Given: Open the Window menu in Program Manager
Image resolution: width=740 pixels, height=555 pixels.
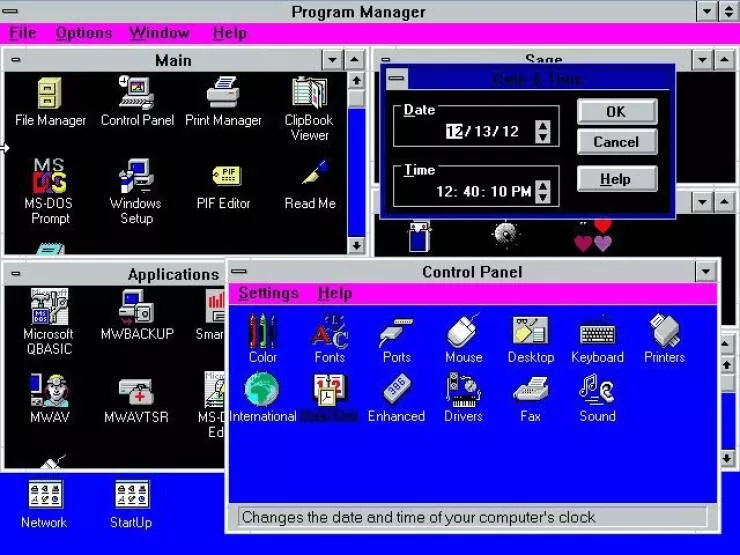Looking at the screenshot, I should (x=159, y=33).
